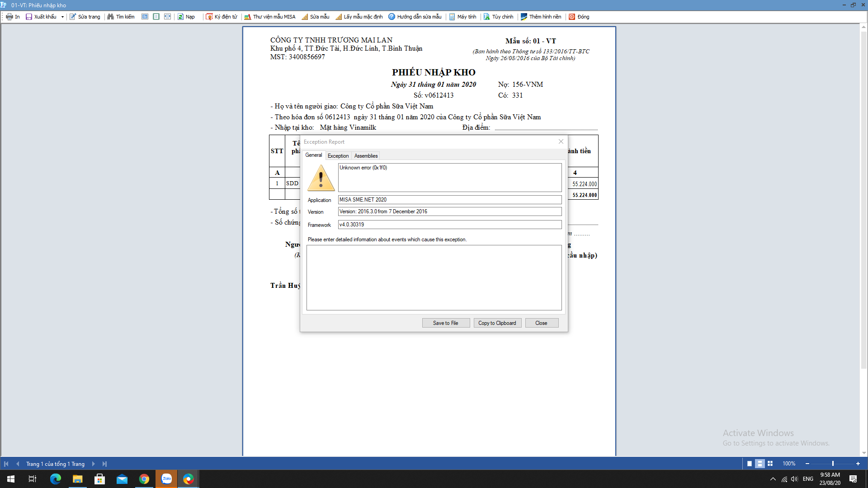Open Microsoft Edge from taskbar
This screenshot has height=488, width=868.
pos(55,479)
